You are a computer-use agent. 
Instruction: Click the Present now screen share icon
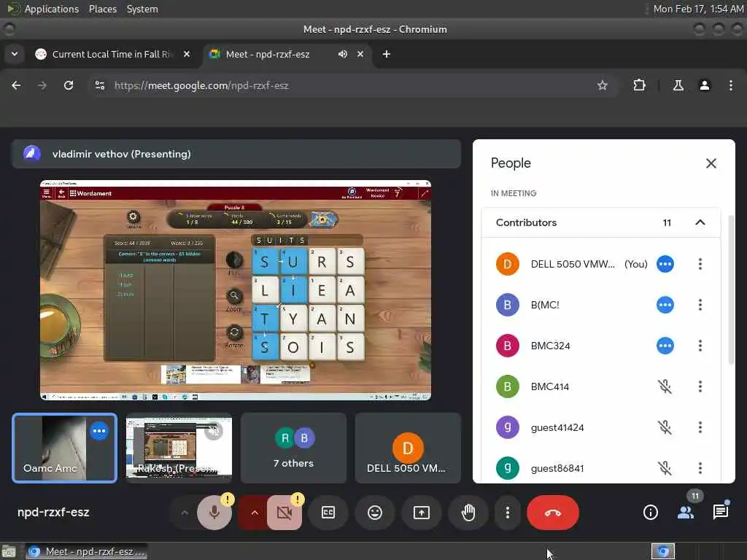[422, 513]
